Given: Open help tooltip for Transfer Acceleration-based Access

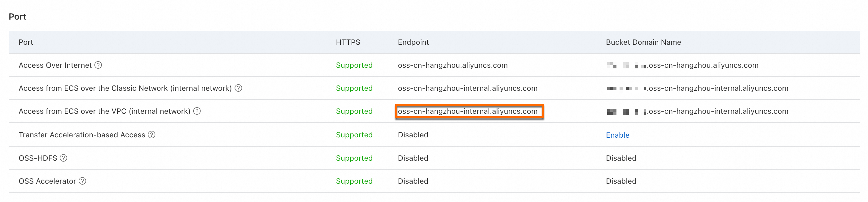Looking at the screenshot, I should pyautogui.click(x=152, y=135).
